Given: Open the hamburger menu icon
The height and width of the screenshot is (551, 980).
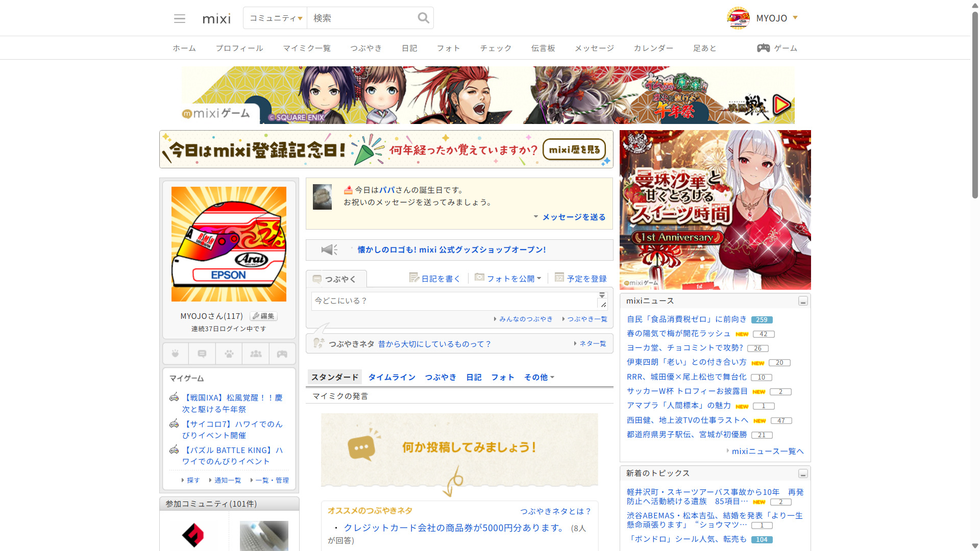Looking at the screenshot, I should pyautogui.click(x=179, y=18).
